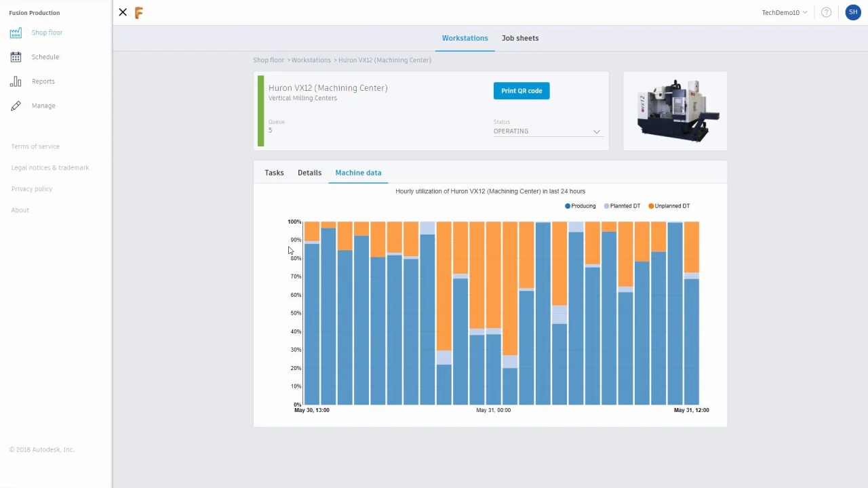Expand the TechDemo10 account dropdown
Image resolution: width=868 pixels, height=488 pixels.
(785, 13)
